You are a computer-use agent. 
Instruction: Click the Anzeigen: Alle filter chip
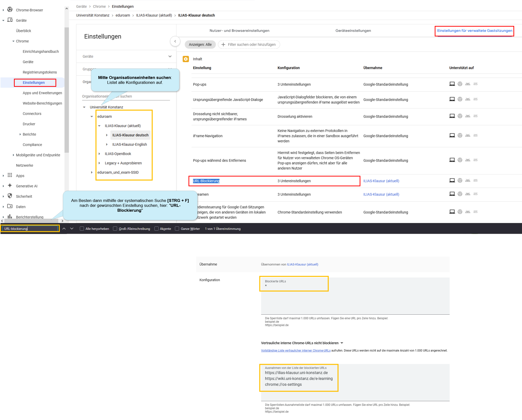point(200,44)
